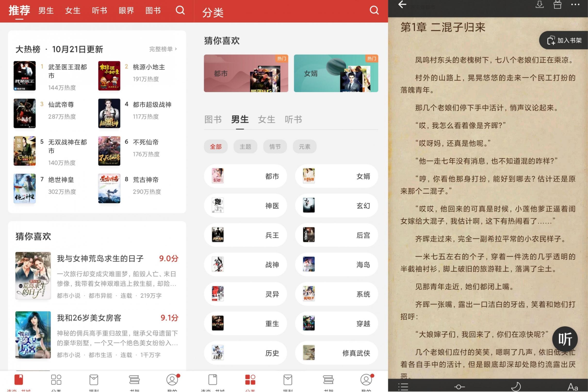Open the chapter list icon in reader toolbar
The width and height of the screenshot is (588, 392).
[403, 386]
